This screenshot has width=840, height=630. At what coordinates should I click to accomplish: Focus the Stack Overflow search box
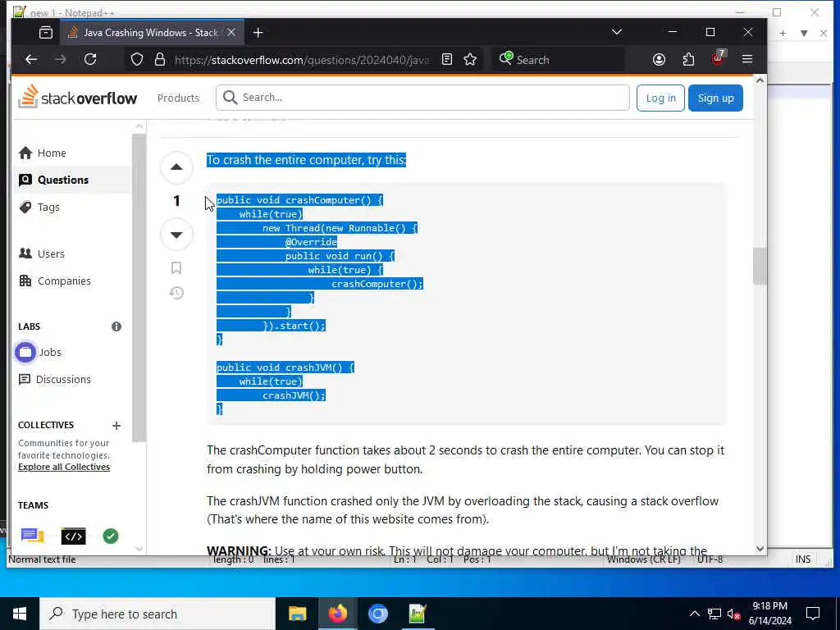(422, 98)
